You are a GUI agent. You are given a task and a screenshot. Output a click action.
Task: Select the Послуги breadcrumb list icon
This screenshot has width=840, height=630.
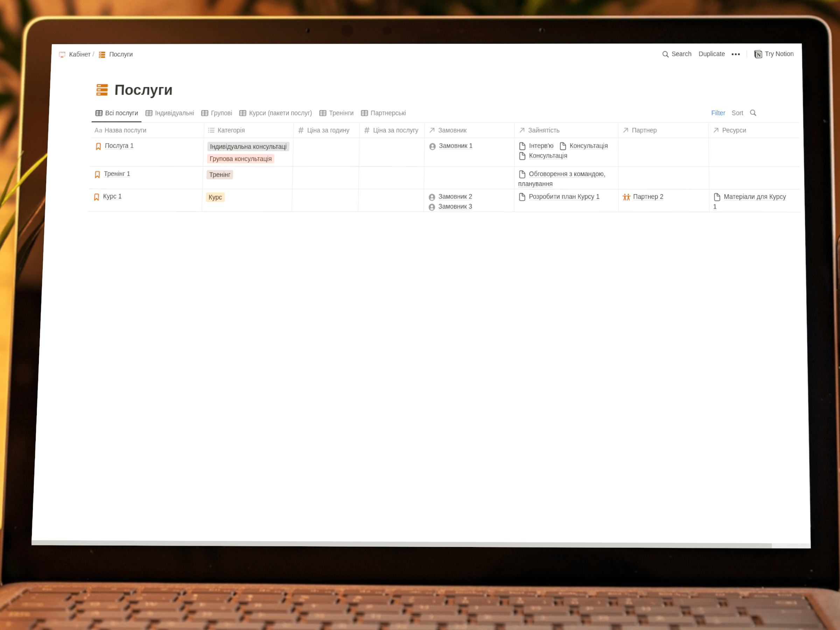coord(102,55)
